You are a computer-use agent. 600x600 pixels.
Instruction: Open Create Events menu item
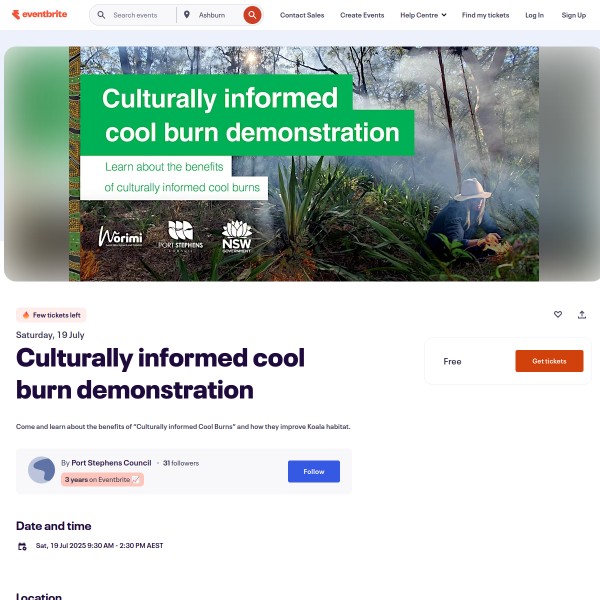coord(362,15)
